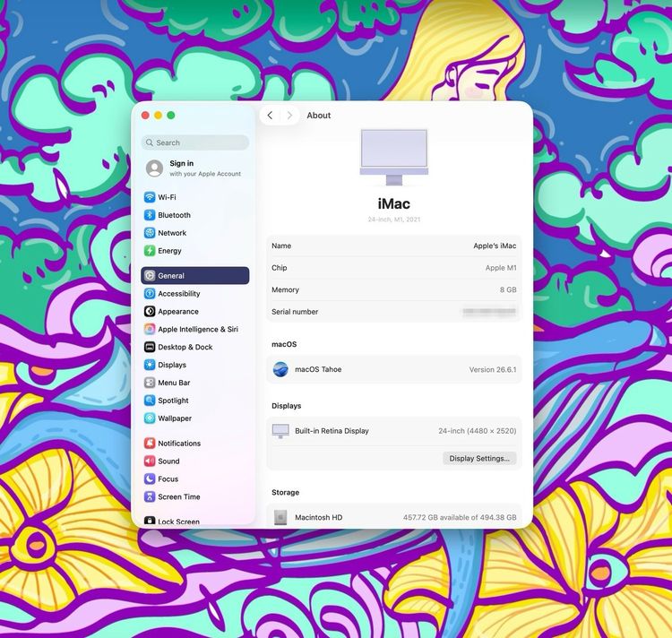Open Notifications label in sidebar
This screenshot has width=672, height=638.
[x=179, y=443]
